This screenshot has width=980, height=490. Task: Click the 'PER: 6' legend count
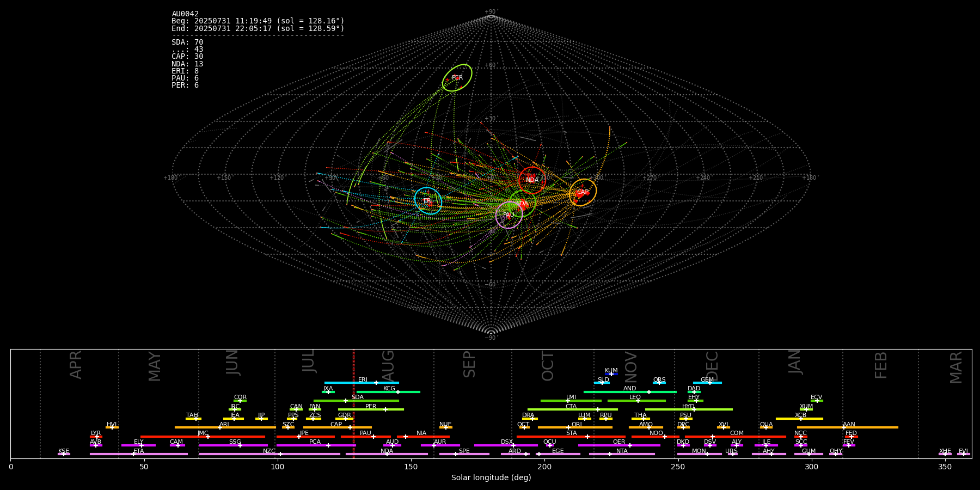point(185,85)
